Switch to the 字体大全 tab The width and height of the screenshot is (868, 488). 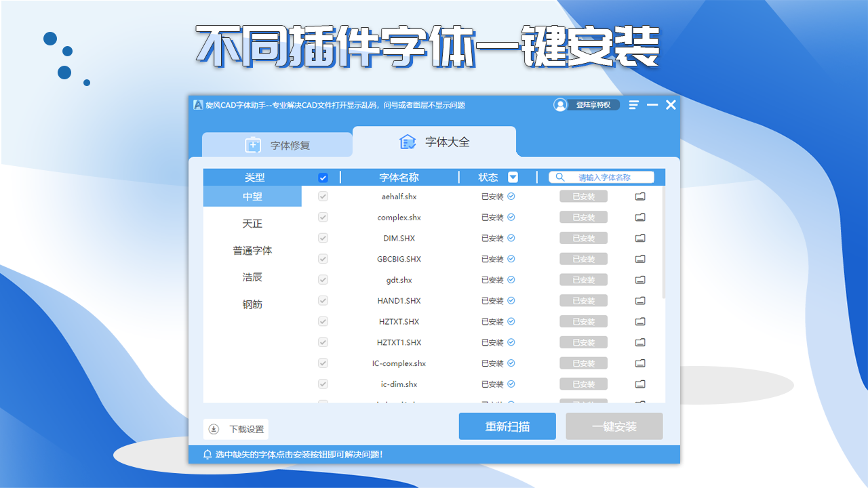[434, 142]
